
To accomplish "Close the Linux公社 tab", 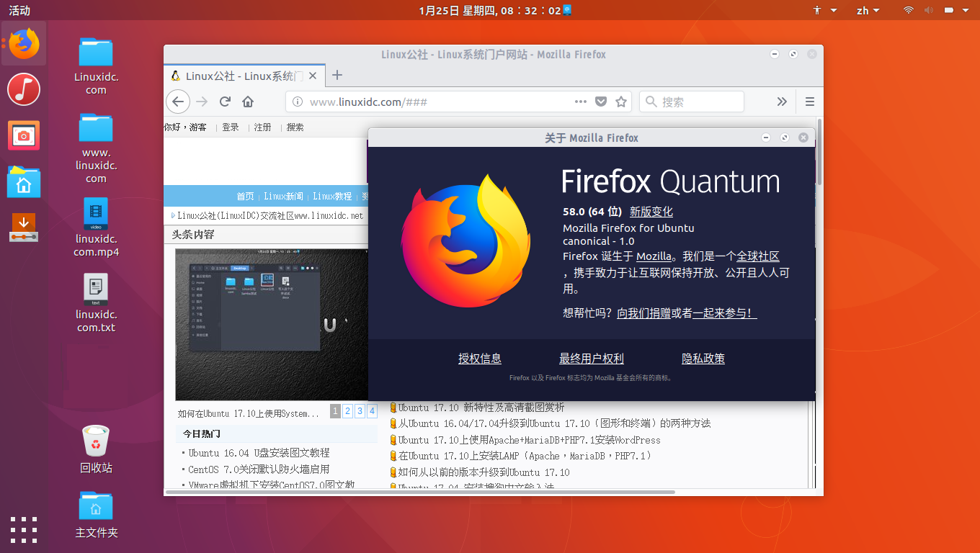I will (x=313, y=76).
